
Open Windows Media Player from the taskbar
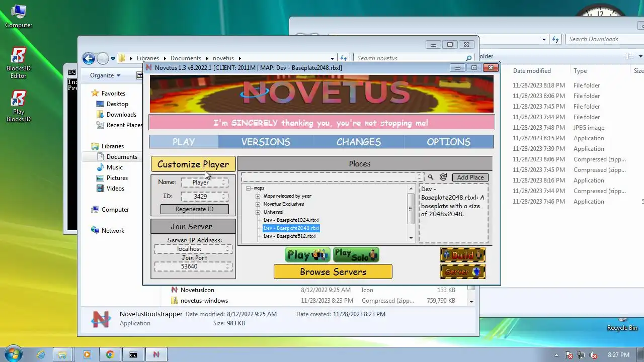coord(87,354)
